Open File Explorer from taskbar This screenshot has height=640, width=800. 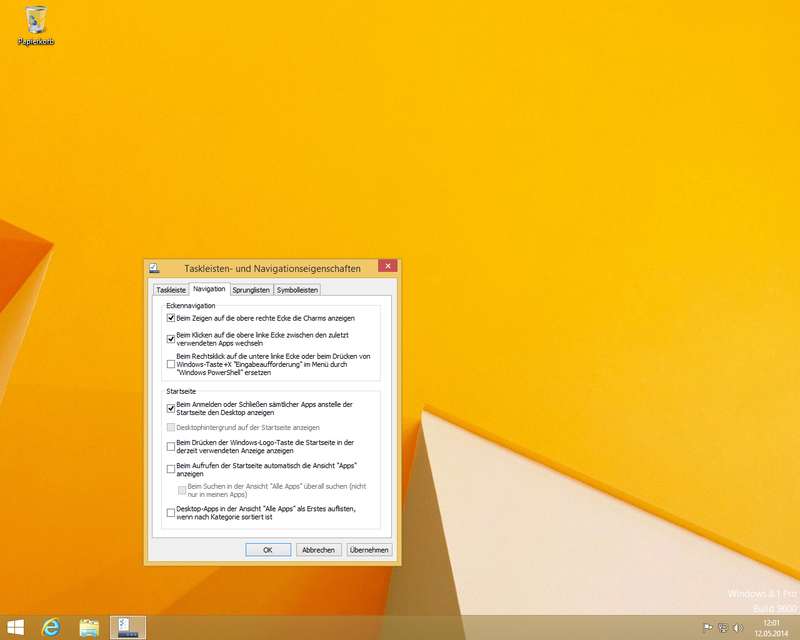[x=89, y=627]
